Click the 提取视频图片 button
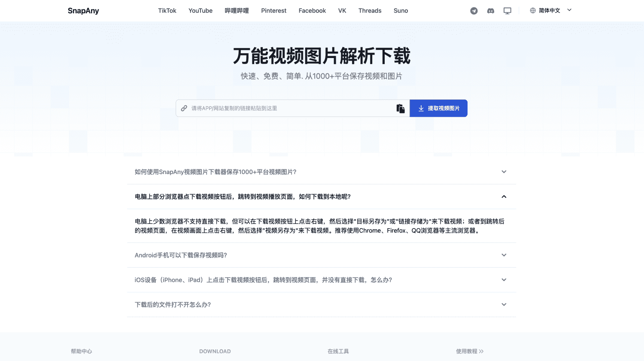Screen dimensions: 644x361 coord(439,108)
